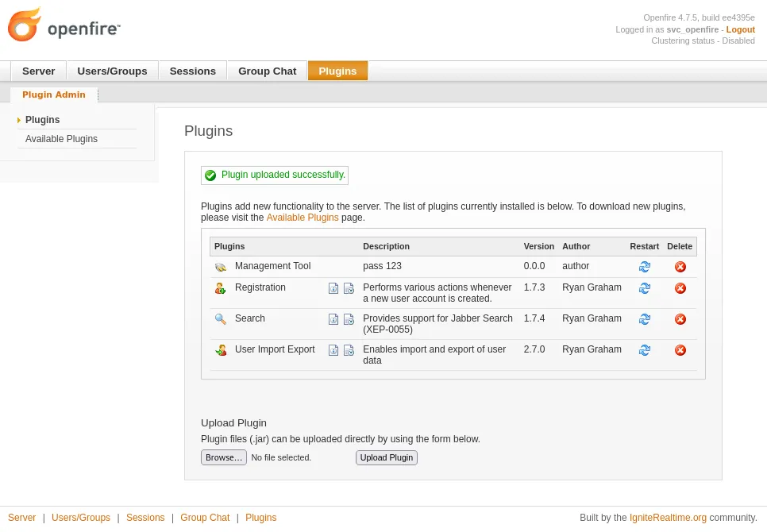
Task: Click the 'Management Tool' plugin name
Action: pos(272,266)
